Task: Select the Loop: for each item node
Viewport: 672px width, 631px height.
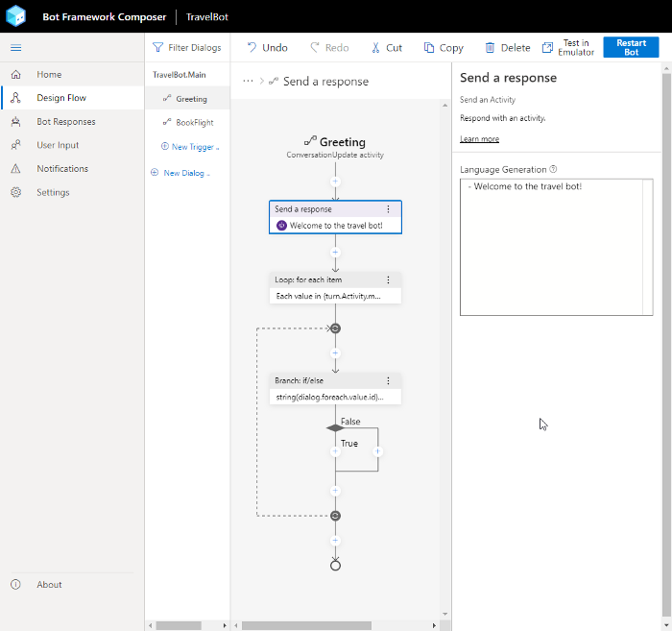Action: (x=335, y=287)
